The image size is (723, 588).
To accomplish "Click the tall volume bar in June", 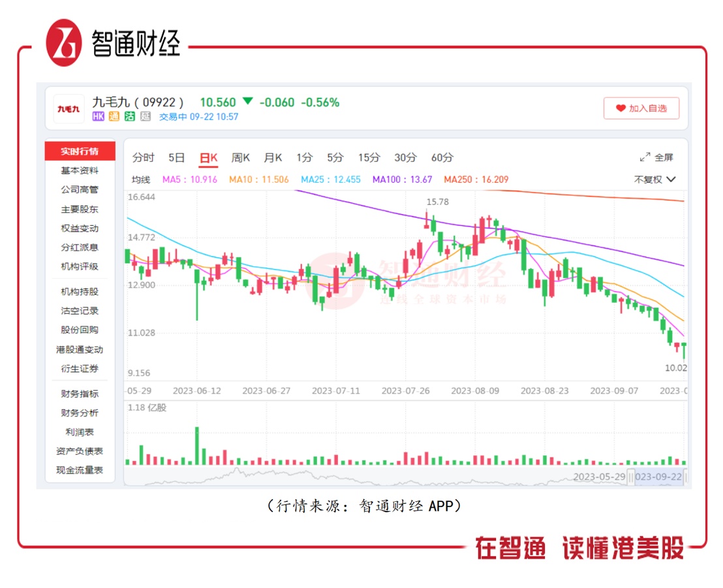I will point(197,446).
